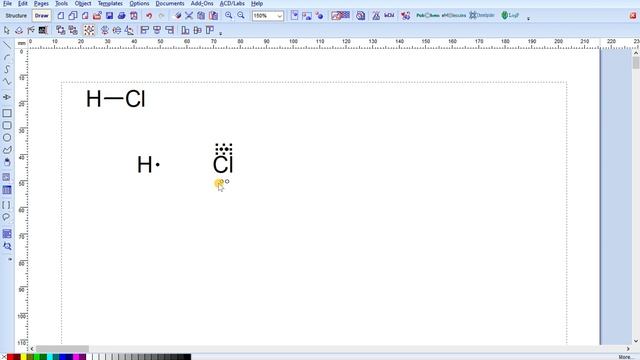This screenshot has height=360, width=640.
Task: Pick the black color swatch
Action: 187,357
